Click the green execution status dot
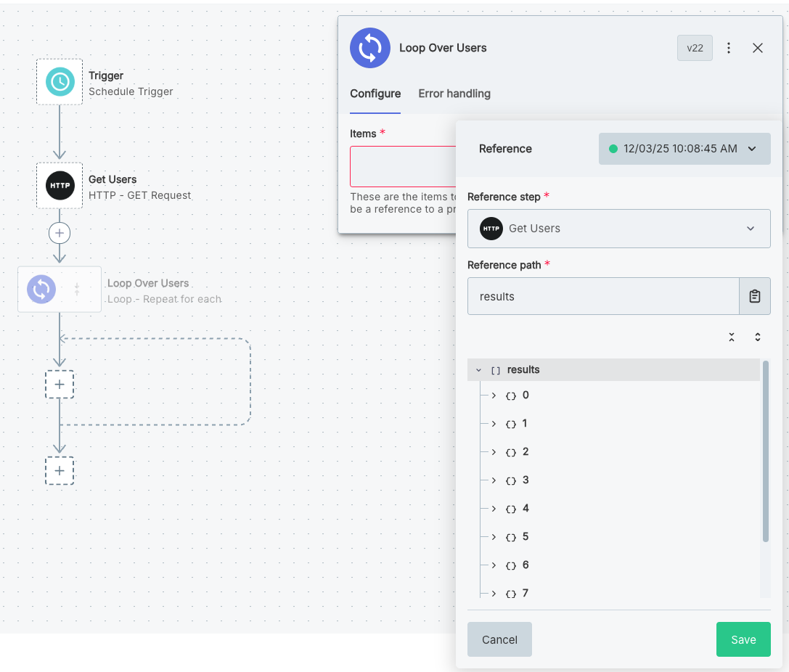This screenshot has height=672, width=789. click(x=615, y=148)
